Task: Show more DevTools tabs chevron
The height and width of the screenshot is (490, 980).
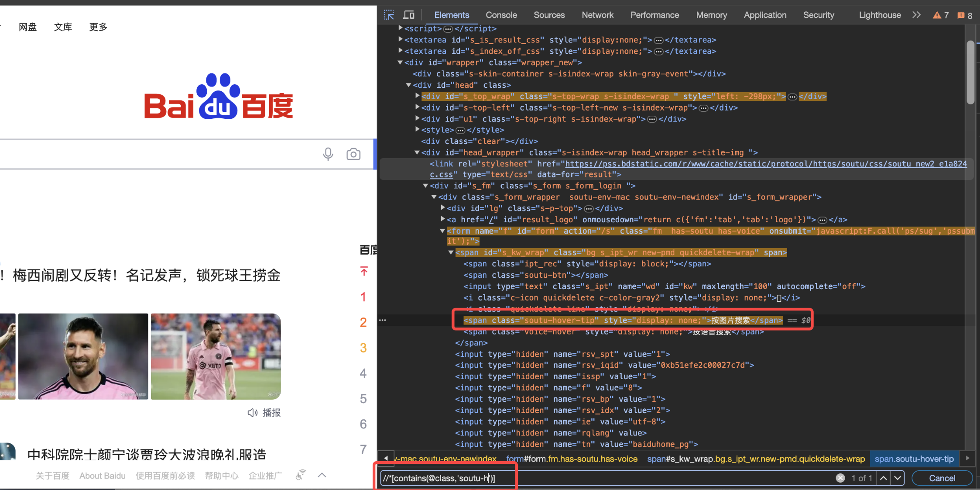Action: coord(917,15)
